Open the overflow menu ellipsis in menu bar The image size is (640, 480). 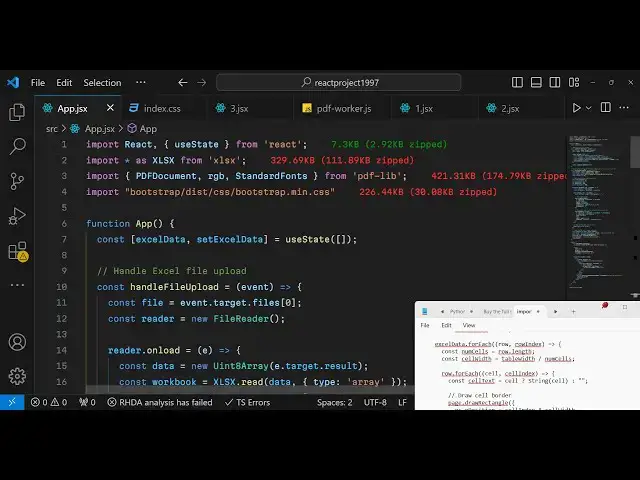click(141, 82)
